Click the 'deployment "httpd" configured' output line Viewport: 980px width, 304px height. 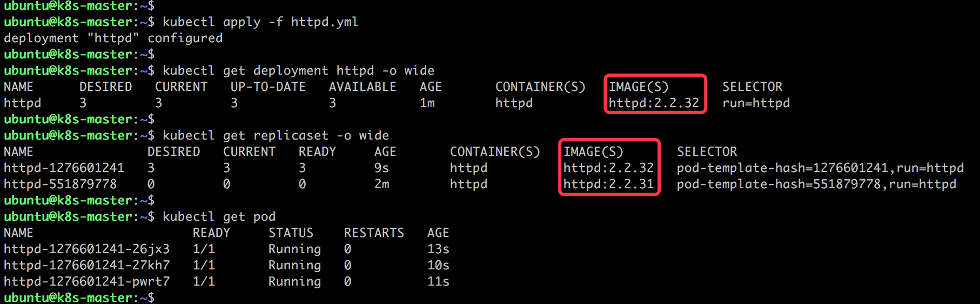click(x=113, y=38)
